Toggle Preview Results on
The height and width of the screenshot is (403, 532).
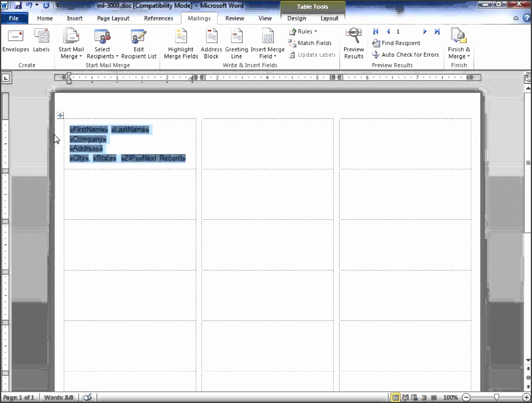(x=353, y=43)
